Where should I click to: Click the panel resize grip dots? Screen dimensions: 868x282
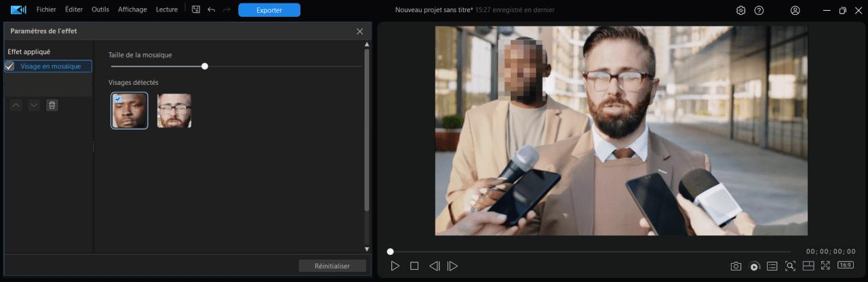point(94,146)
